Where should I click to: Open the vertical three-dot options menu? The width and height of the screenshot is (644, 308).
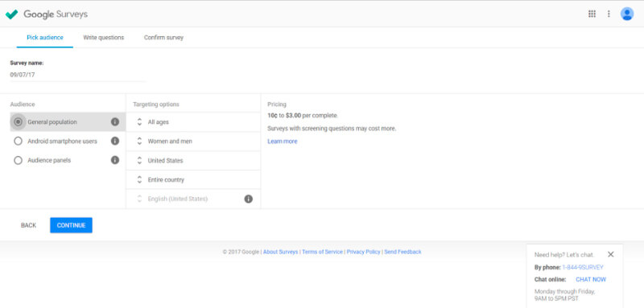(x=609, y=14)
